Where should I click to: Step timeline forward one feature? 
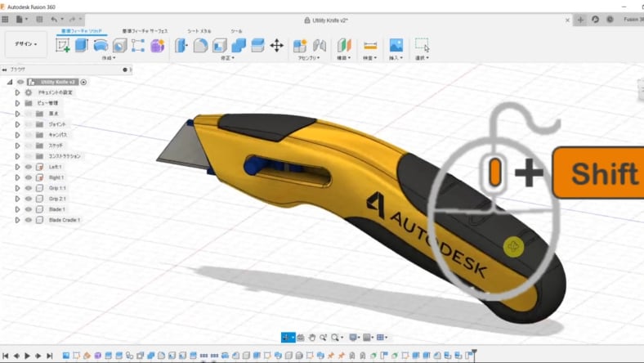[38, 356]
